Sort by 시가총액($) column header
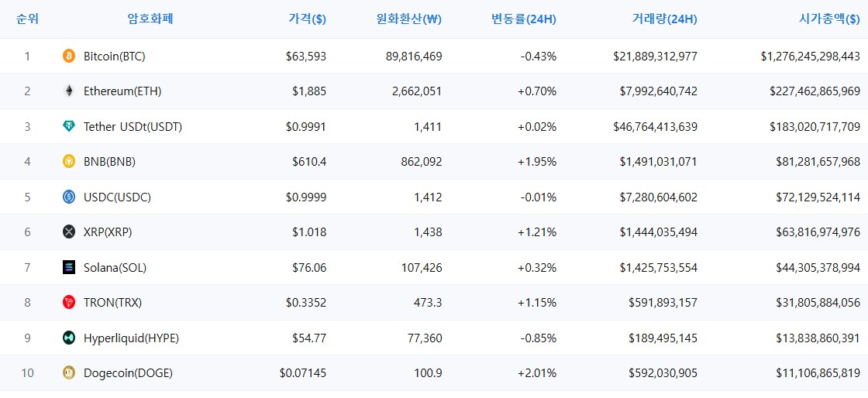868x398 pixels. point(829,19)
